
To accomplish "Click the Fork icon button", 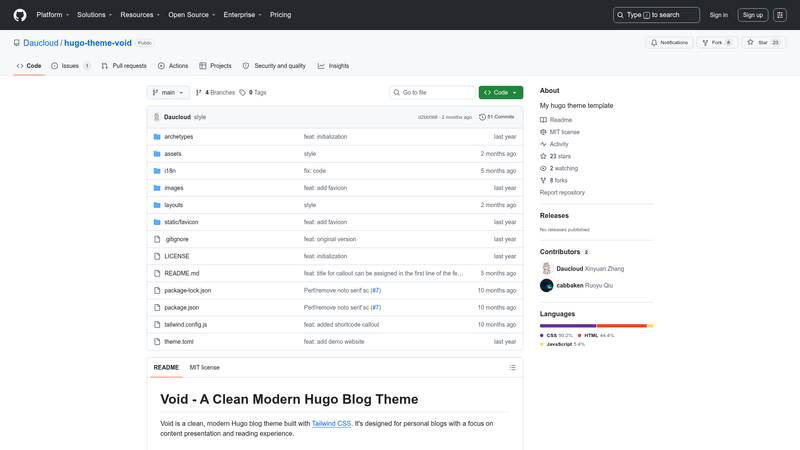I will (x=705, y=43).
